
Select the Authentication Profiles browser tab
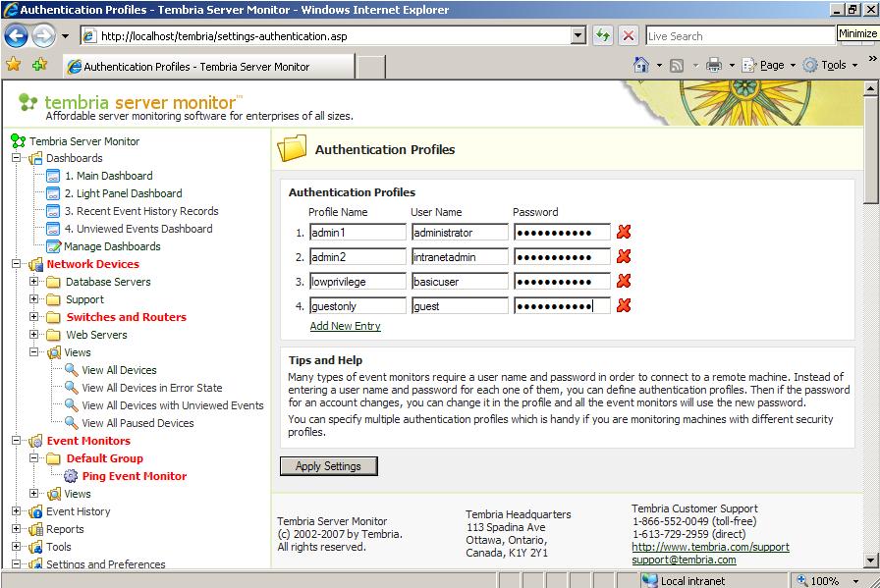[209, 67]
